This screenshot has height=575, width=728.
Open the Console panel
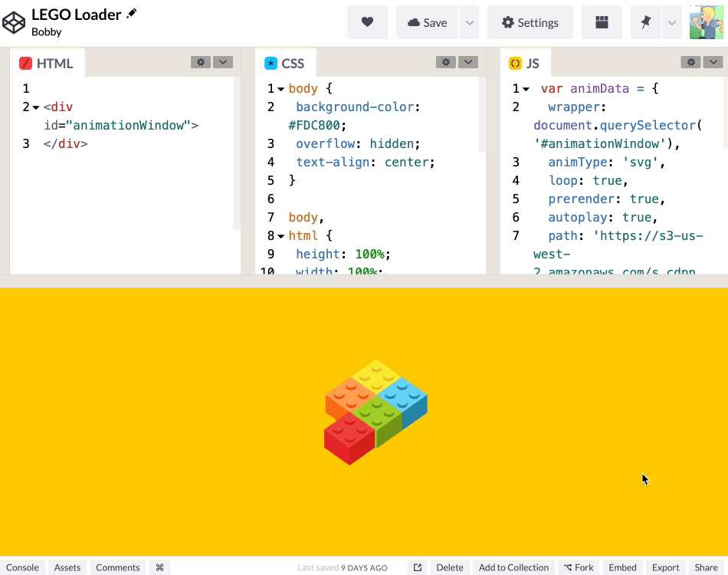pos(22,567)
